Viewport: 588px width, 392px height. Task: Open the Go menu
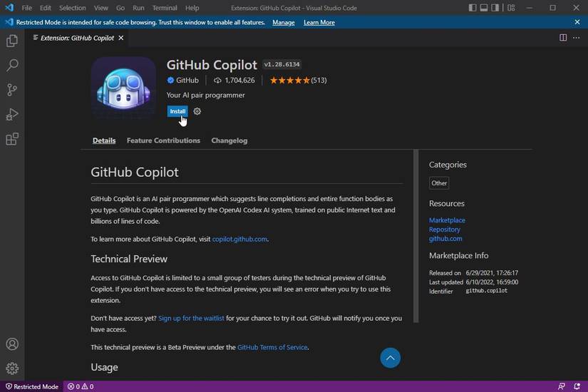click(120, 8)
